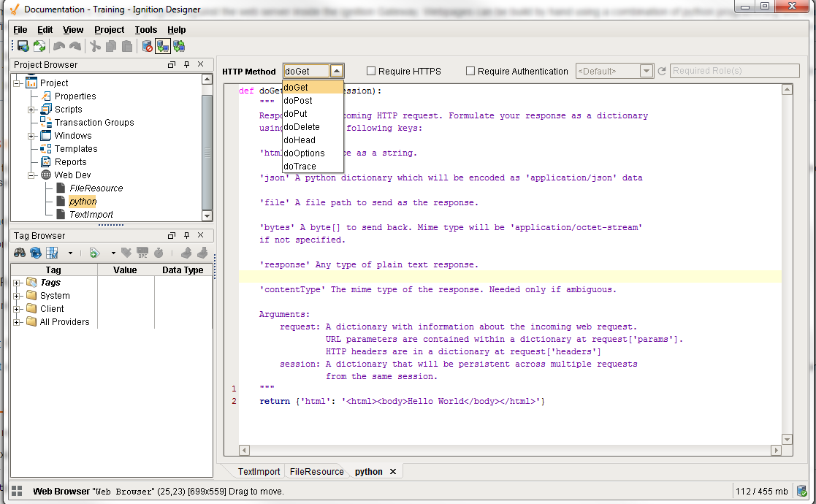Click the OPC browse icon in Tag Browser
Viewport: 816px width, 504px height.
point(143,252)
